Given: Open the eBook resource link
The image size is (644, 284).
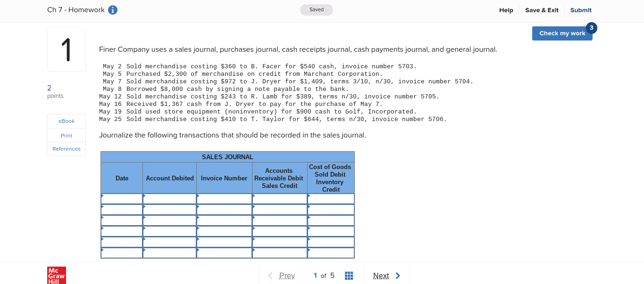Looking at the screenshot, I should click(66, 121).
